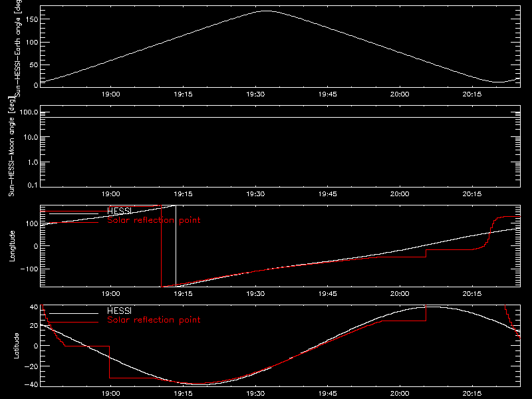Viewport: 532px width, 399px height.
Task: Click the 'Longitude' y-axis label
Action: [x=12, y=246]
